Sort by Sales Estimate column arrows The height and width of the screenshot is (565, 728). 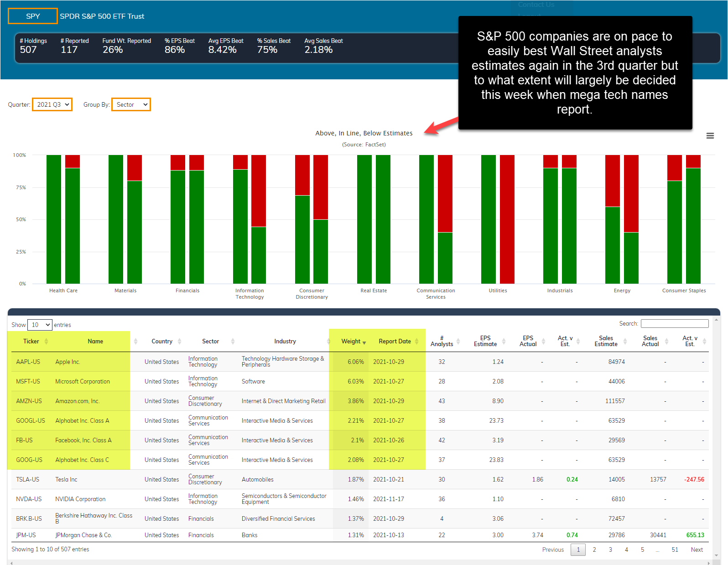point(625,342)
